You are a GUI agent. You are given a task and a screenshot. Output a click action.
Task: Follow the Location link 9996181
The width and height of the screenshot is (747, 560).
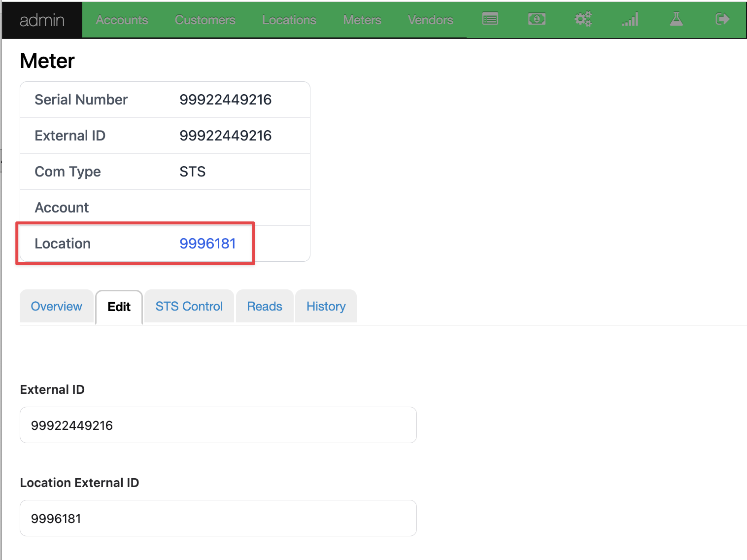point(207,244)
